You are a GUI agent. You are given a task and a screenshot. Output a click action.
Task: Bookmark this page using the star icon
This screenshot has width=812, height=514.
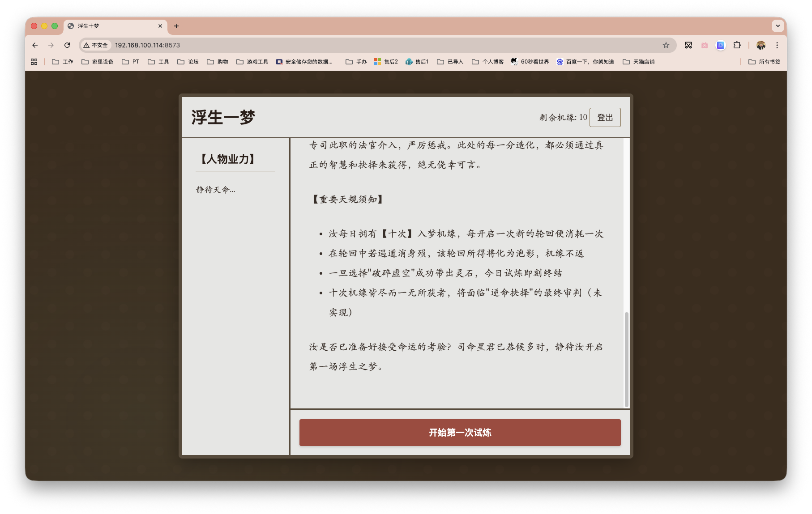point(665,45)
